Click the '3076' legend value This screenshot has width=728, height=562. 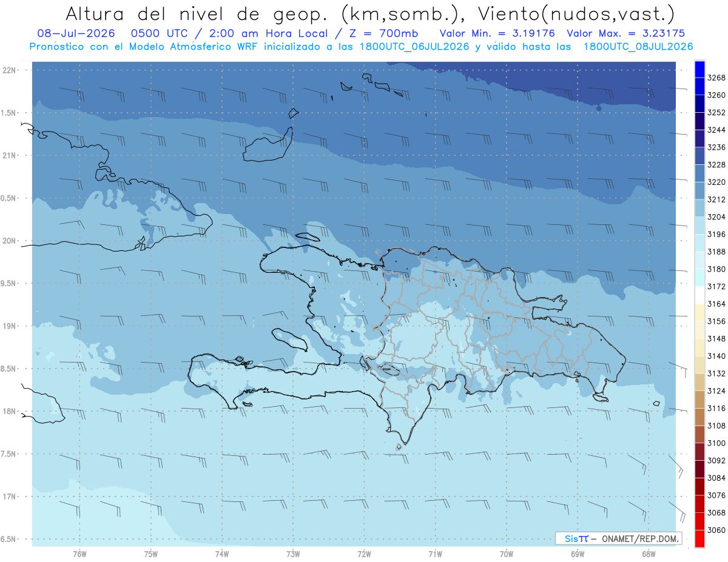pos(716,495)
